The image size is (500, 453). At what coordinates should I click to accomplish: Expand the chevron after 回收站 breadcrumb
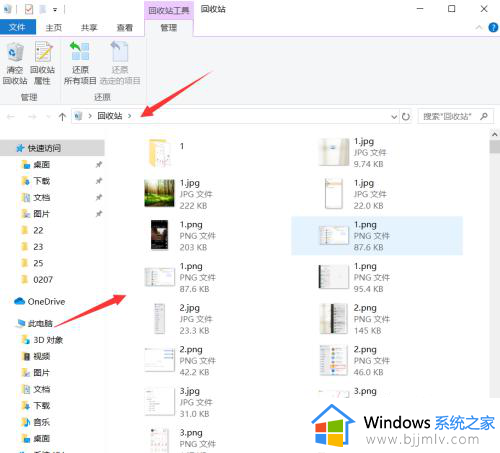[129, 116]
